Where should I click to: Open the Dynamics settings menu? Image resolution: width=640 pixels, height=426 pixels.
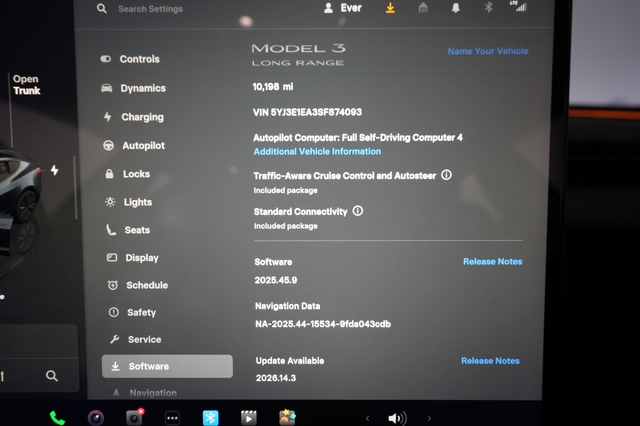[133, 88]
